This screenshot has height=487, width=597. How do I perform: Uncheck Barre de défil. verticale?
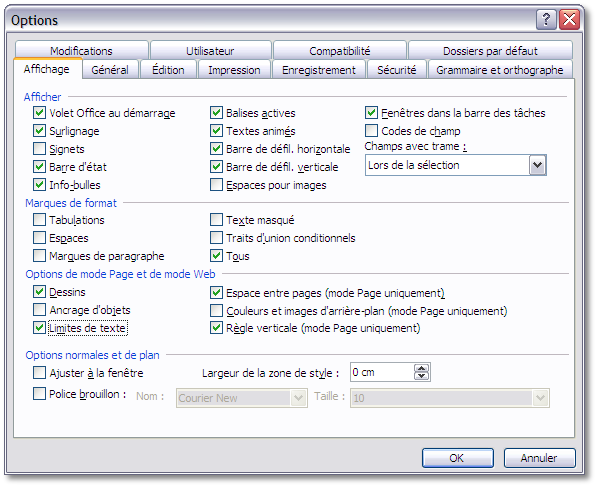[216, 166]
